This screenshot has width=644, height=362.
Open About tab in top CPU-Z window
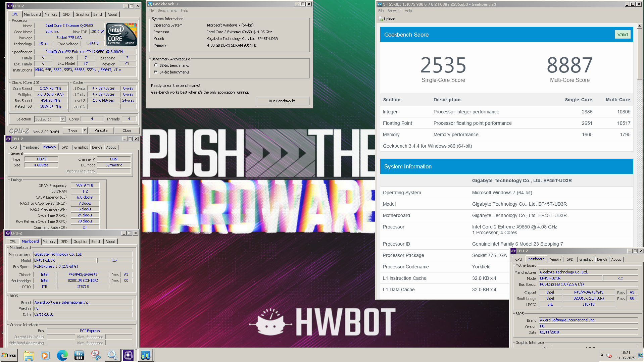click(112, 14)
